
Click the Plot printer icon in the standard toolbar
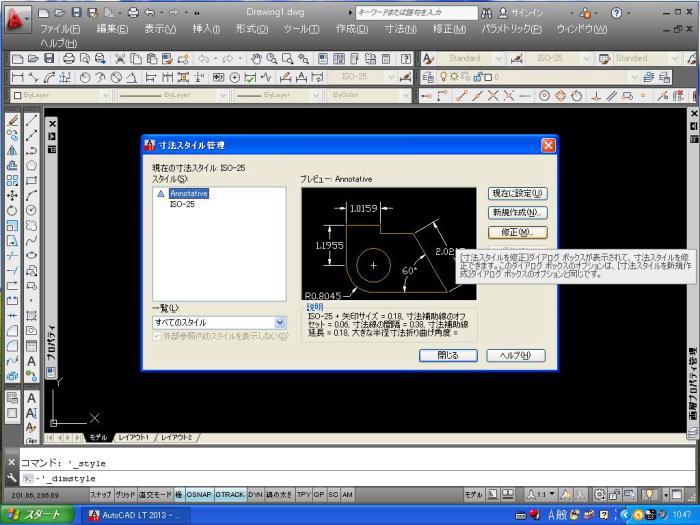(69, 58)
